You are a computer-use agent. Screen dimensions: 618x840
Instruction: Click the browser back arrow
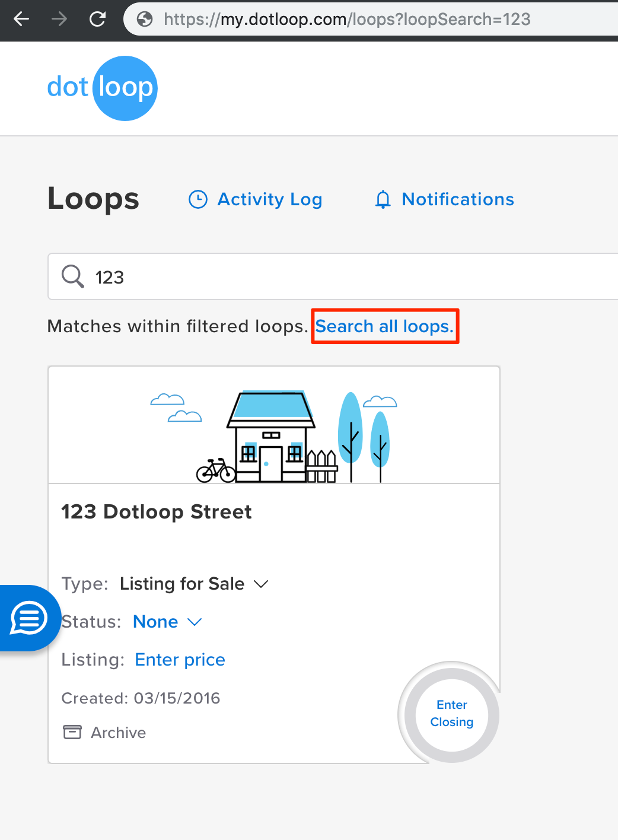tap(21, 20)
